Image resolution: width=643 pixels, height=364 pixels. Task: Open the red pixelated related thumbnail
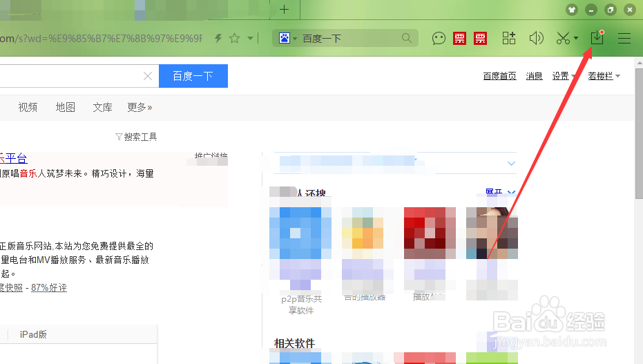(x=430, y=233)
